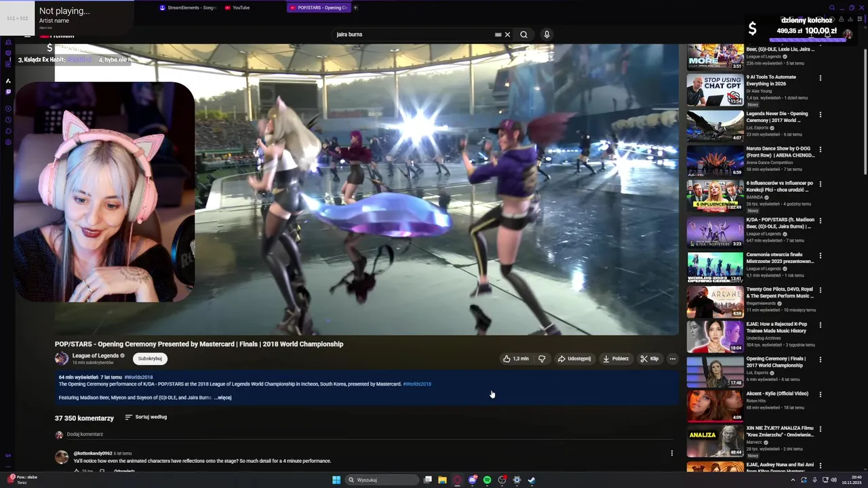Select the POP/STARS - Opening Ce browser tab
The width and height of the screenshot is (868, 488).
pyautogui.click(x=319, y=7)
